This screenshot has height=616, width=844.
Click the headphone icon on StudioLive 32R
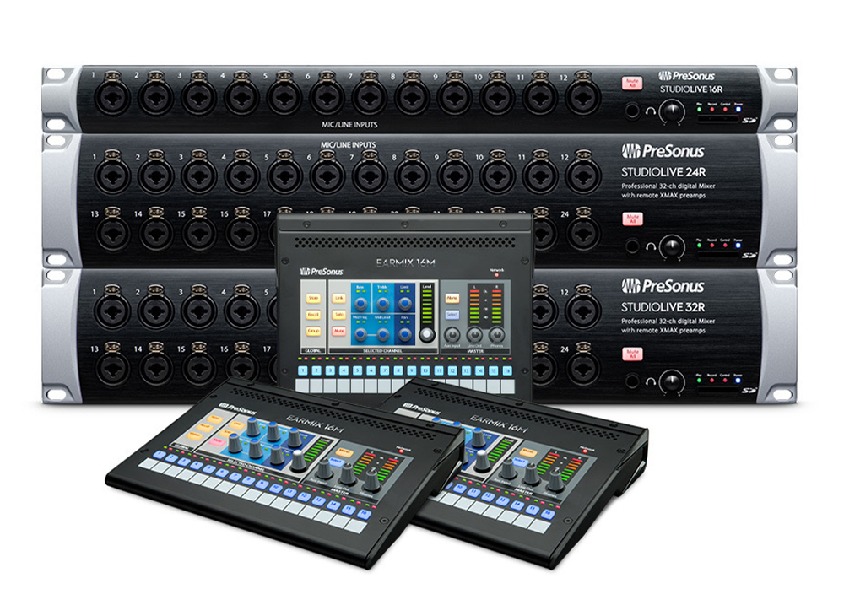(x=650, y=381)
